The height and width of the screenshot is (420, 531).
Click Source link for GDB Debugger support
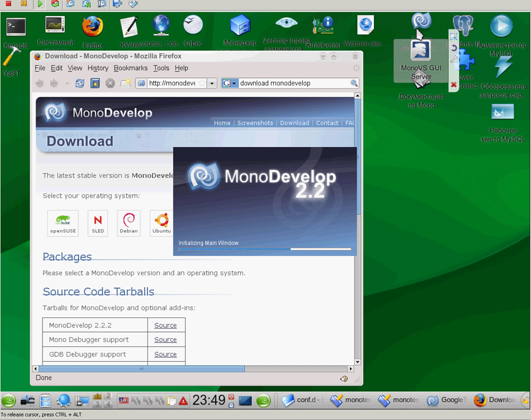pyautogui.click(x=166, y=354)
